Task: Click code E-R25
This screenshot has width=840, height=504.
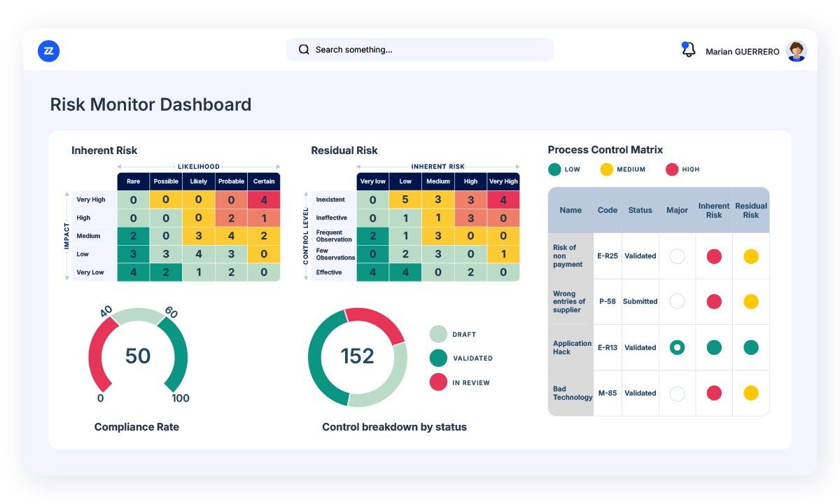Action: [608, 256]
